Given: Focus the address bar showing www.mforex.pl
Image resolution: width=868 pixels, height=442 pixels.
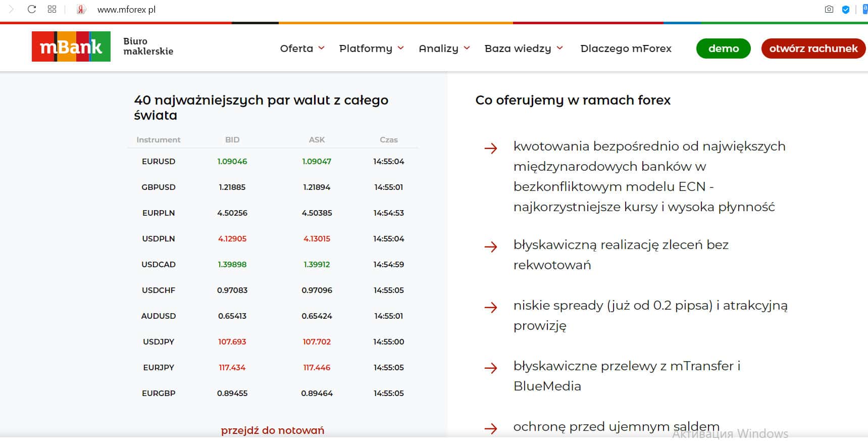Looking at the screenshot, I should [x=126, y=10].
